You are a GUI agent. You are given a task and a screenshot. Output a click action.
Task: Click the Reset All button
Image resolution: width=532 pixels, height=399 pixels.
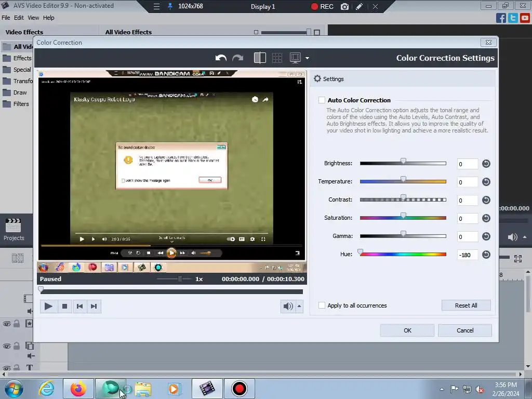466,305
